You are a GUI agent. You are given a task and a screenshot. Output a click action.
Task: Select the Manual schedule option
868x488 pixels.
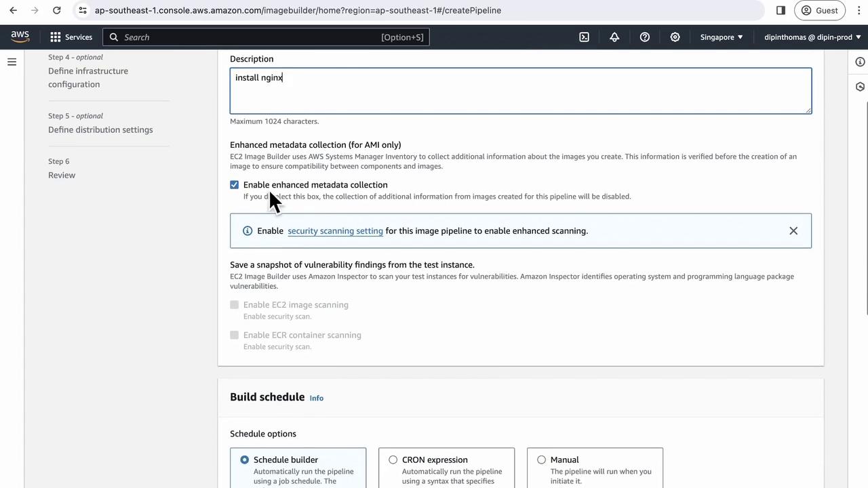(x=541, y=460)
